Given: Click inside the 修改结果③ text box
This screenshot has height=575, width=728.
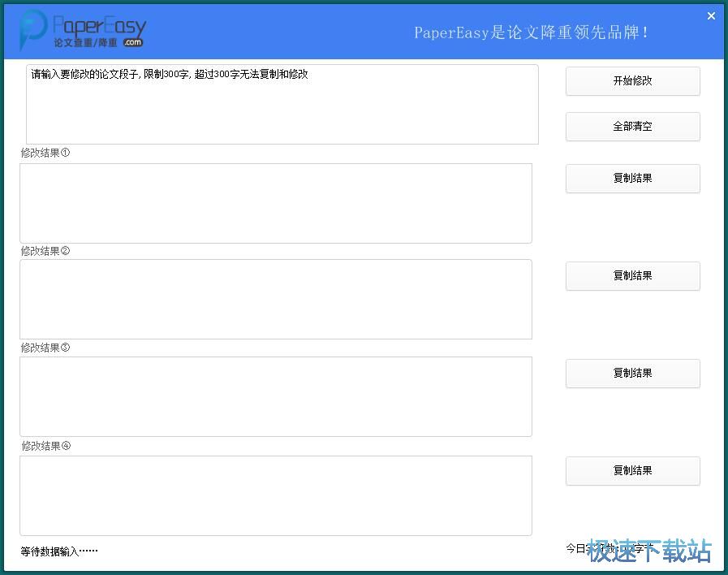Looking at the screenshot, I should tap(276, 396).
